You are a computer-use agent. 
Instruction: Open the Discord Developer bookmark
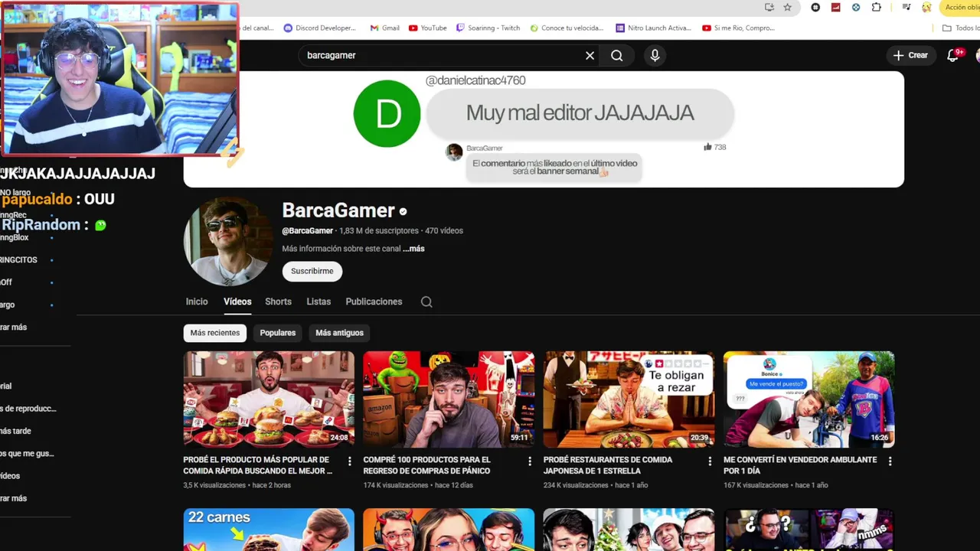click(x=319, y=28)
